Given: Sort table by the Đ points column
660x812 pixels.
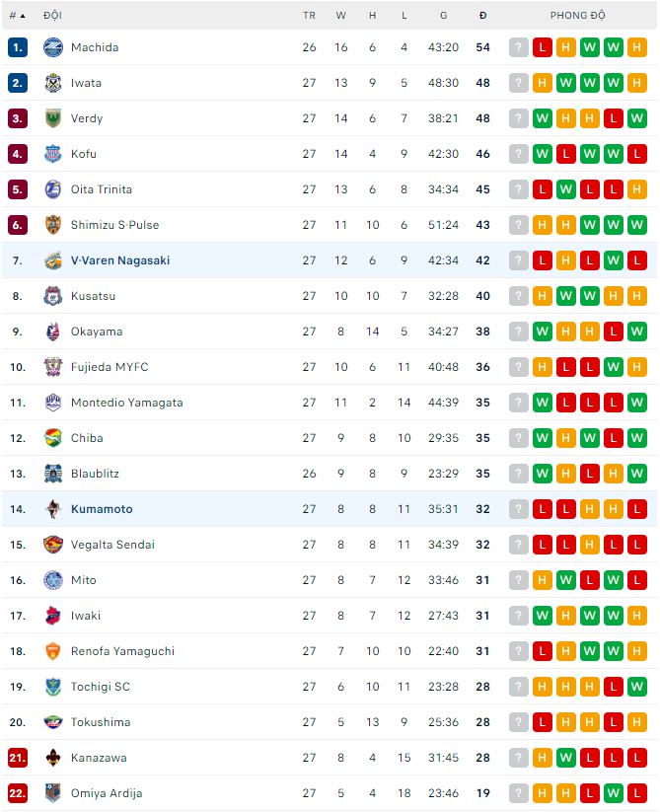Looking at the screenshot, I should point(482,16).
